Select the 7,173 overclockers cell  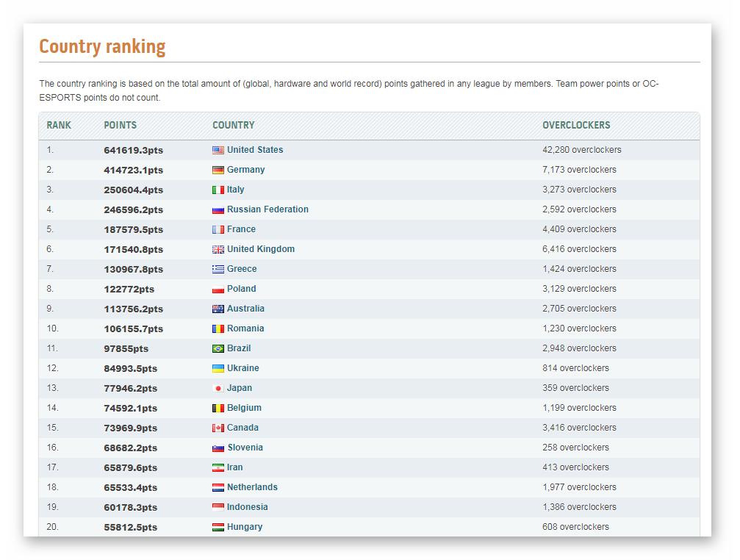click(579, 169)
